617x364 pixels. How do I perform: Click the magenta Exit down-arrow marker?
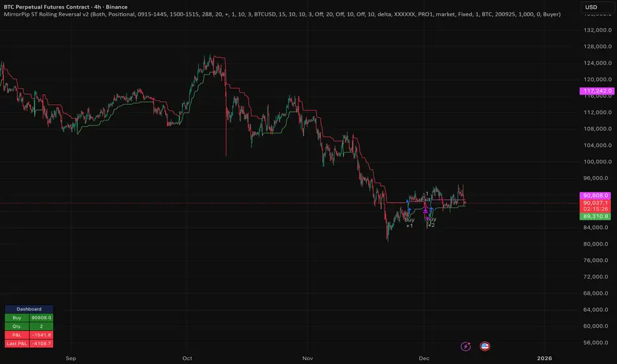click(426, 209)
